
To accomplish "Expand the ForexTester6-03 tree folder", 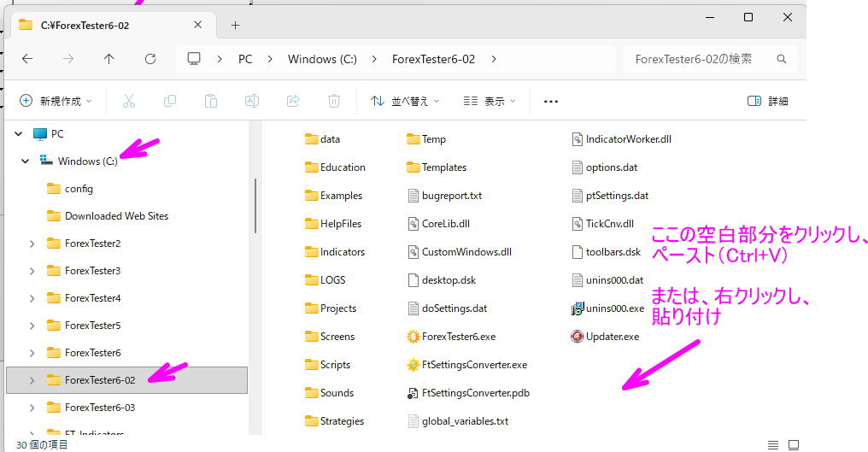I will [32, 408].
